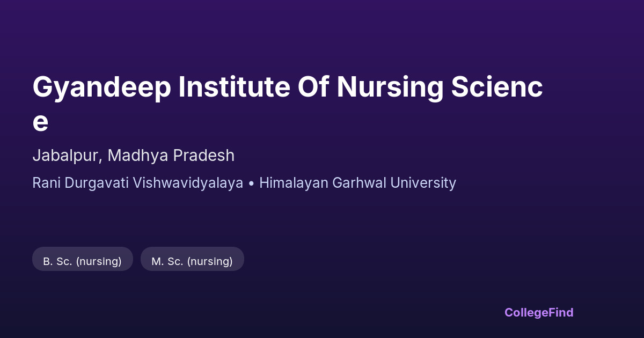Open the Himalayan Garhwal University link
The height and width of the screenshot is (338, 644).
[x=357, y=183]
